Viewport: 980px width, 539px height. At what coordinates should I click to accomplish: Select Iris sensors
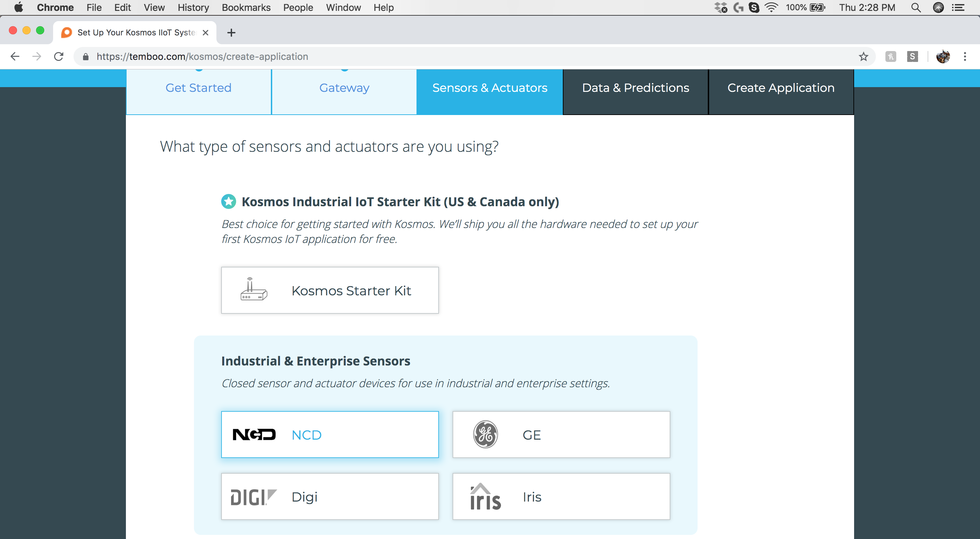561,496
